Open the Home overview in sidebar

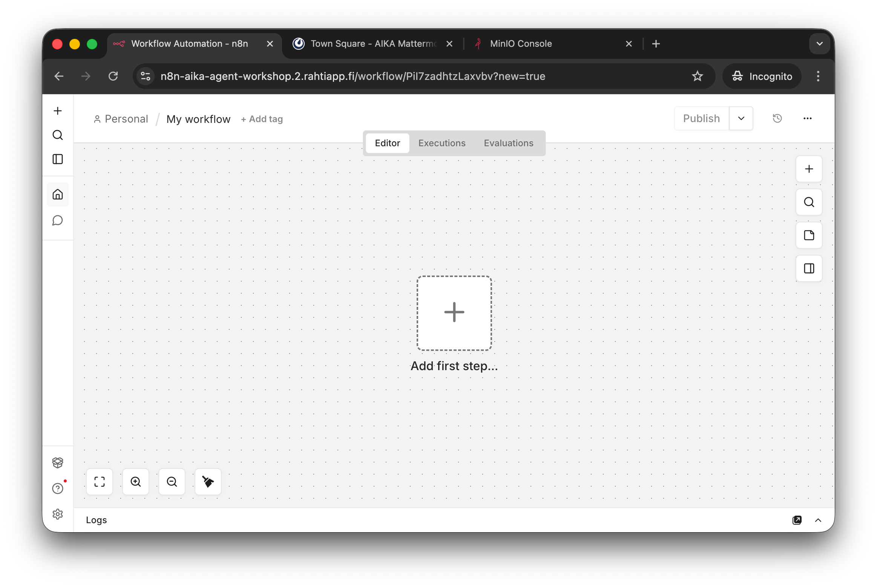[x=58, y=194]
